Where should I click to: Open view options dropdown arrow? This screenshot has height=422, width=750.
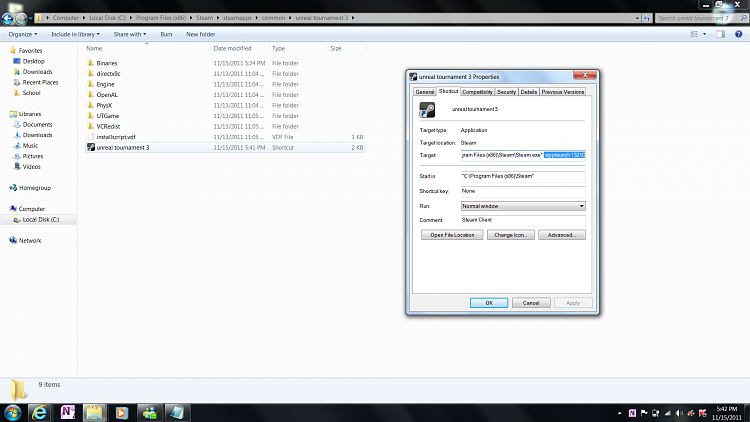pyautogui.click(x=704, y=34)
